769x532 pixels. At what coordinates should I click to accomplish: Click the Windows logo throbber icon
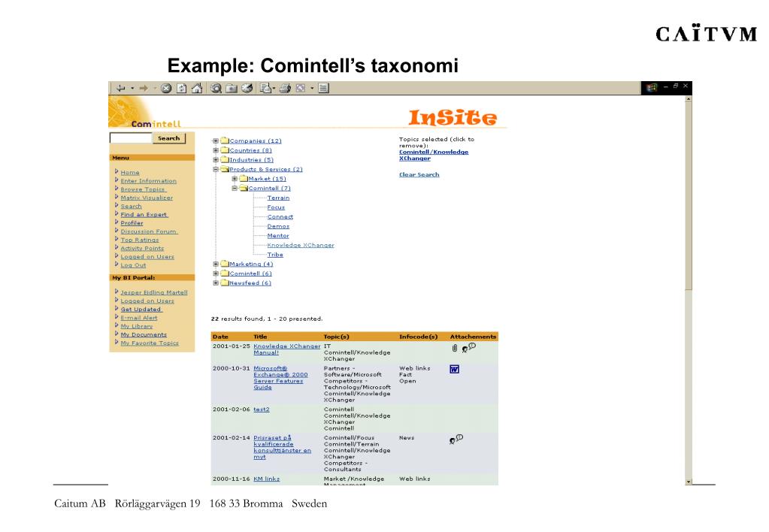pyautogui.click(x=651, y=88)
